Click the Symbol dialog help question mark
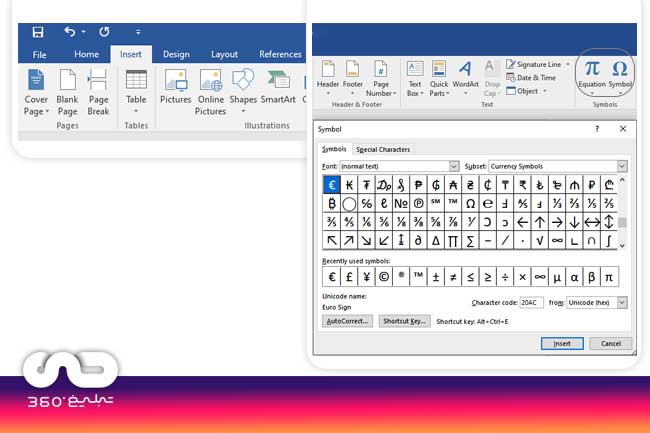This screenshot has height=433, width=650. click(x=597, y=129)
